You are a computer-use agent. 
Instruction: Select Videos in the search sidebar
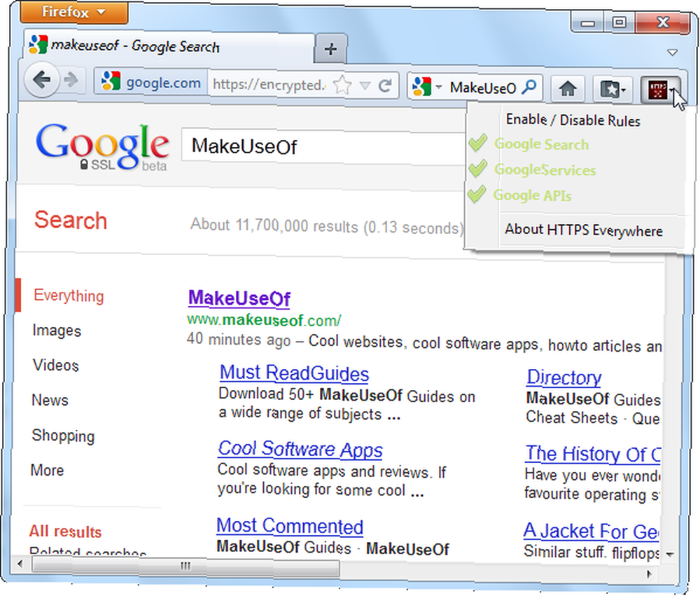pos(56,366)
